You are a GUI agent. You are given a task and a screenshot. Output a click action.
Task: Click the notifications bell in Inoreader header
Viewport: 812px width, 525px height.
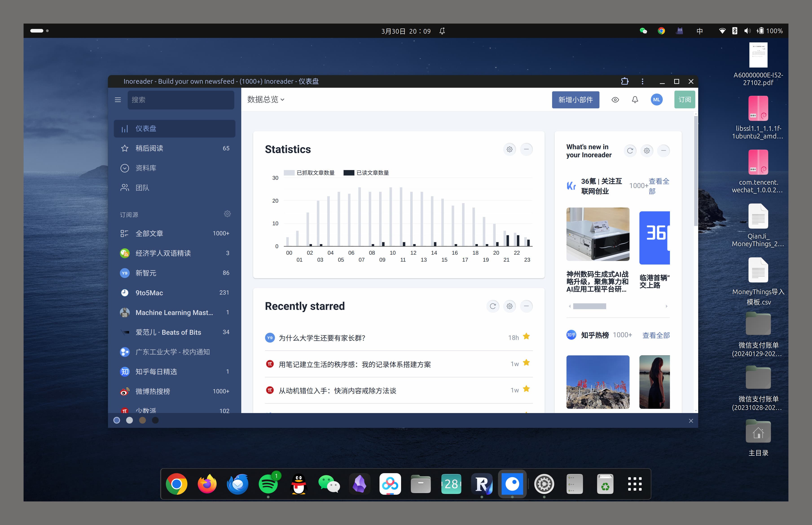[x=635, y=100]
